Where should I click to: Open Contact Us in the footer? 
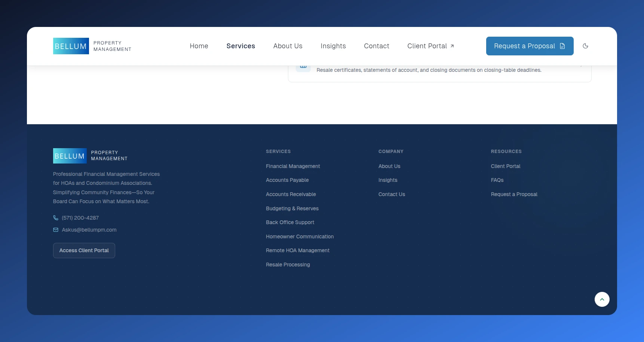[x=392, y=194]
